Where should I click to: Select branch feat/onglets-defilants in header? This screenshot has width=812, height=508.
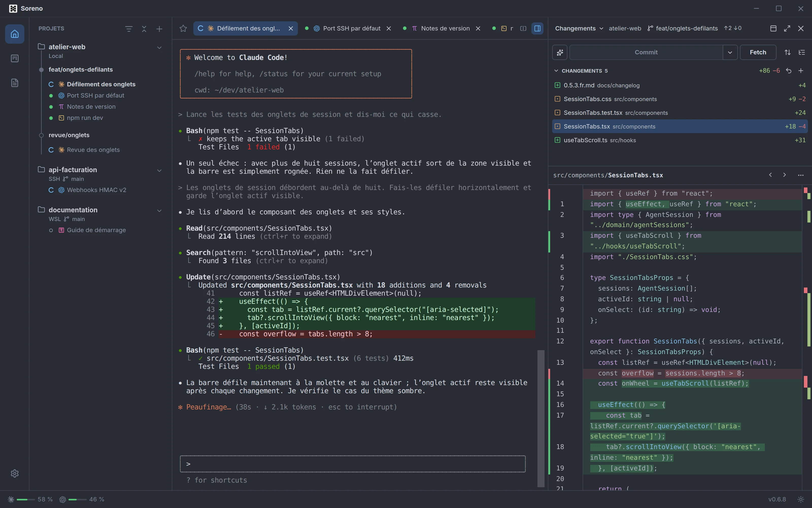pyautogui.click(x=683, y=28)
